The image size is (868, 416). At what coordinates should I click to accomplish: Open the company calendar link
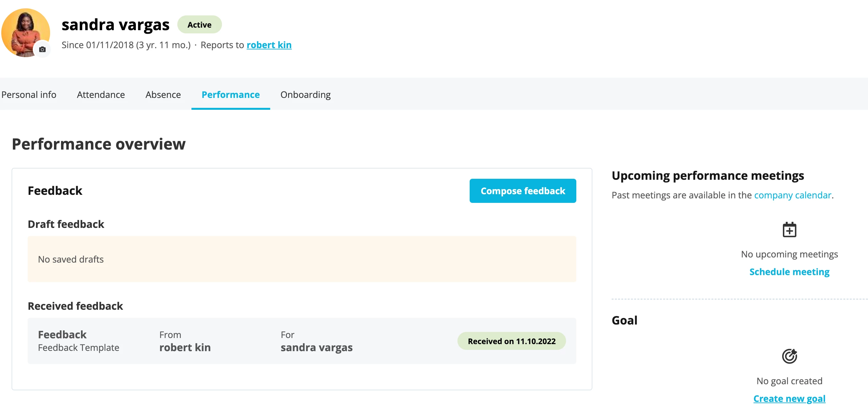pos(793,195)
